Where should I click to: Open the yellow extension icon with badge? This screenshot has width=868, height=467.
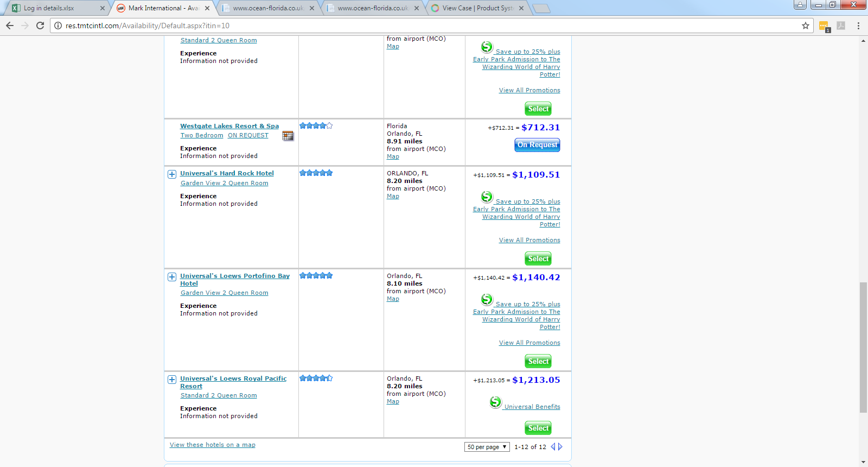[824, 26]
